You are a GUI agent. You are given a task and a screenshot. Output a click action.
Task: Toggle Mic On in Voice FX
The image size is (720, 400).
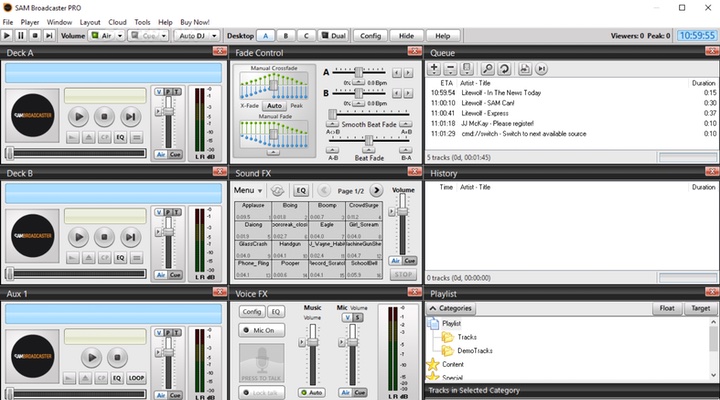pyautogui.click(x=262, y=330)
